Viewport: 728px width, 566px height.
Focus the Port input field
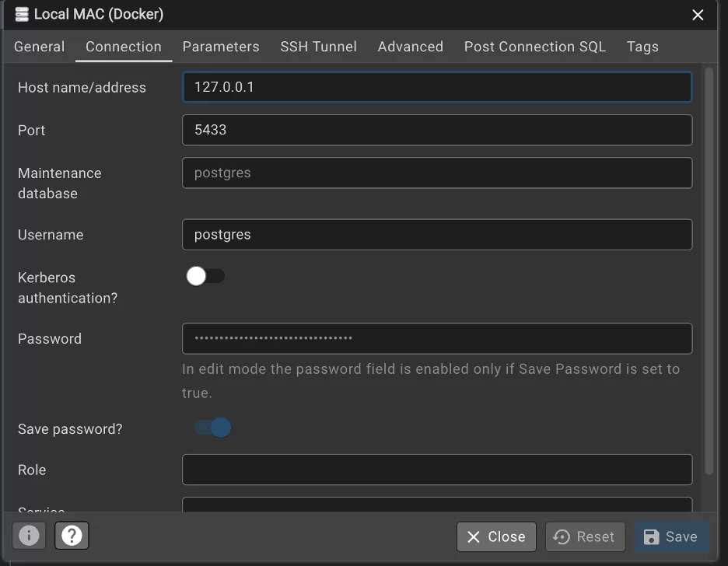click(x=436, y=130)
